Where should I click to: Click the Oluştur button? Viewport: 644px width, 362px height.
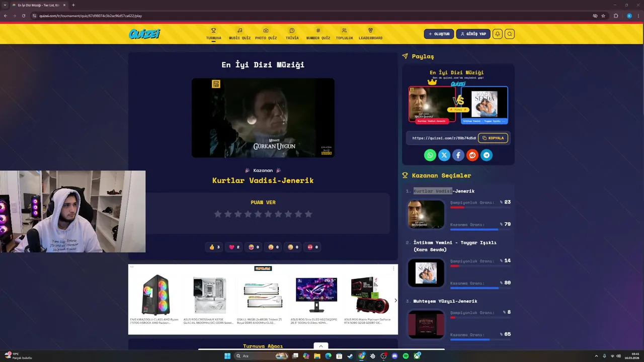coord(439,34)
